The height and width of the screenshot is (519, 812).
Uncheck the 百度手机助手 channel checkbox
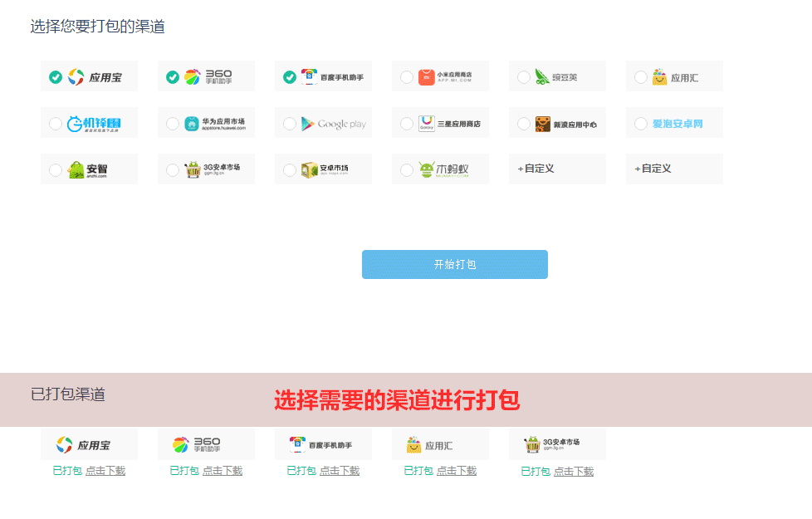click(290, 77)
